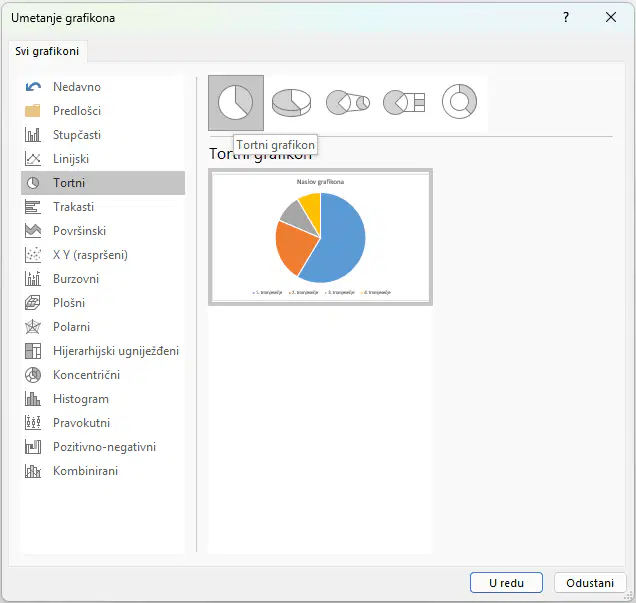The image size is (636, 603).
Task: Select X Y (raspršeni) label
Action: click(90, 255)
